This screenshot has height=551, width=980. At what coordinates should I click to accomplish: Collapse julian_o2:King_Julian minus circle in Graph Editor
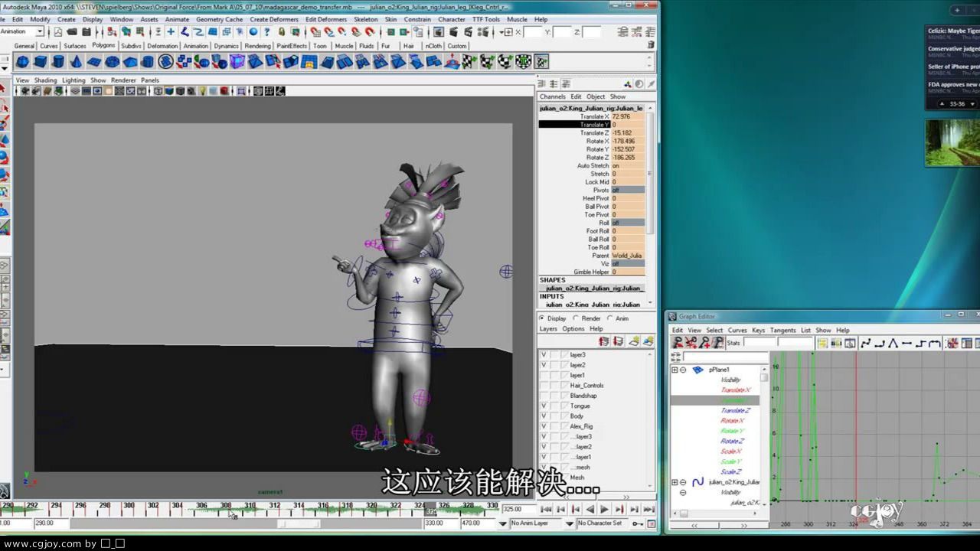(x=683, y=483)
